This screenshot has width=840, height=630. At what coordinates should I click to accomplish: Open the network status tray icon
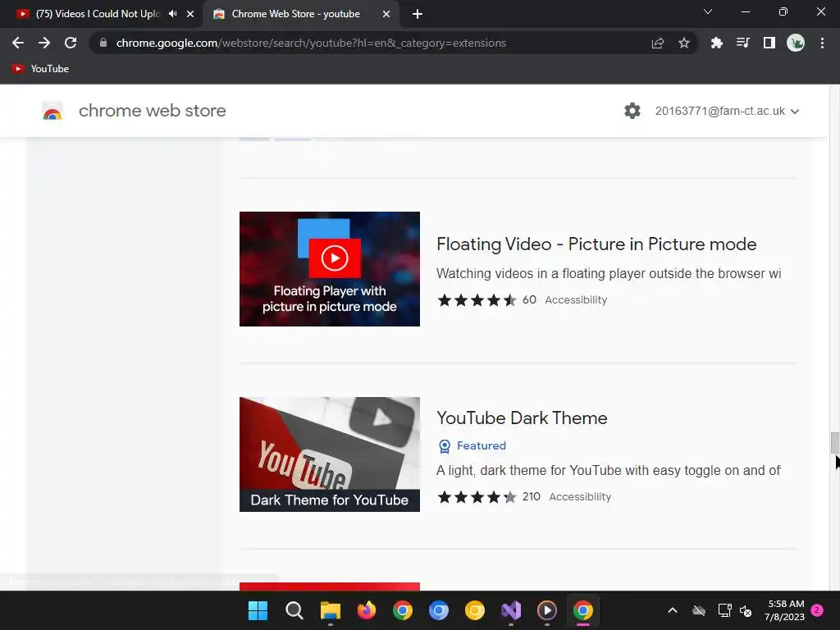[724, 610]
